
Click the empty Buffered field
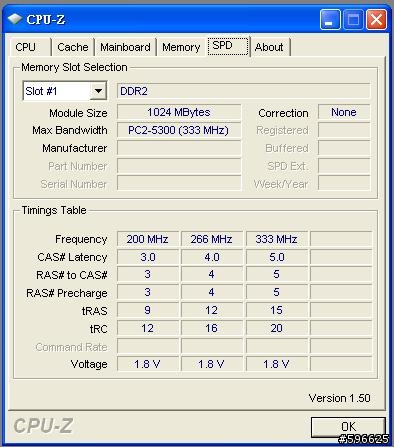pyautogui.click(x=344, y=148)
